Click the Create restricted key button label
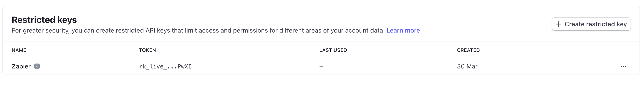 596,24
